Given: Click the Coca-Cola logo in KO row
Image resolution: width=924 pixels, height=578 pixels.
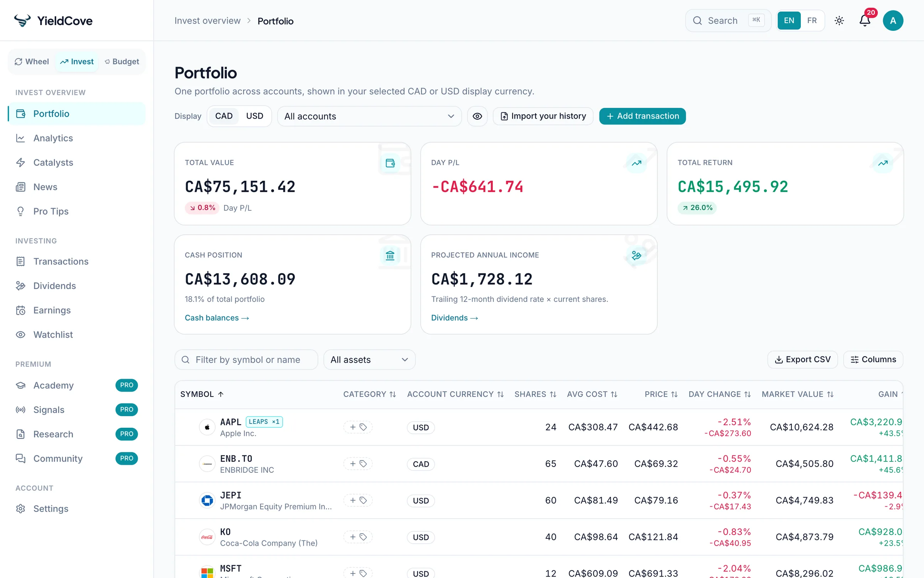Looking at the screenshot, I should (x=207, y=537).
